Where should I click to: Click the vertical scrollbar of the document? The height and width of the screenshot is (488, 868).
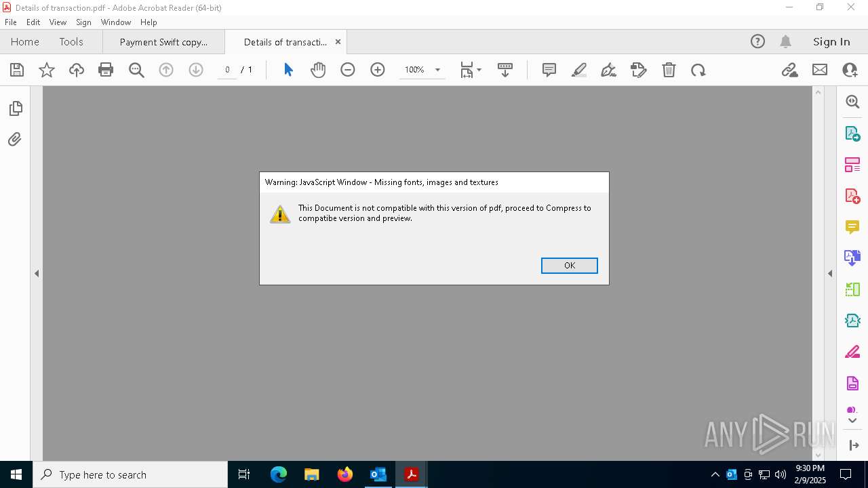(818, 274)
